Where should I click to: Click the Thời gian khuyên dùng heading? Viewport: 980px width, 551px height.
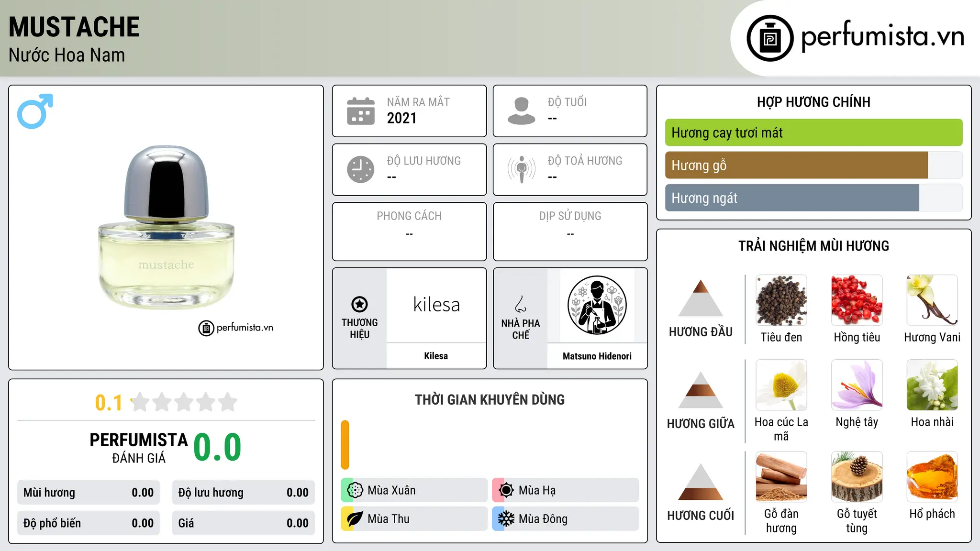pos(490,399)
